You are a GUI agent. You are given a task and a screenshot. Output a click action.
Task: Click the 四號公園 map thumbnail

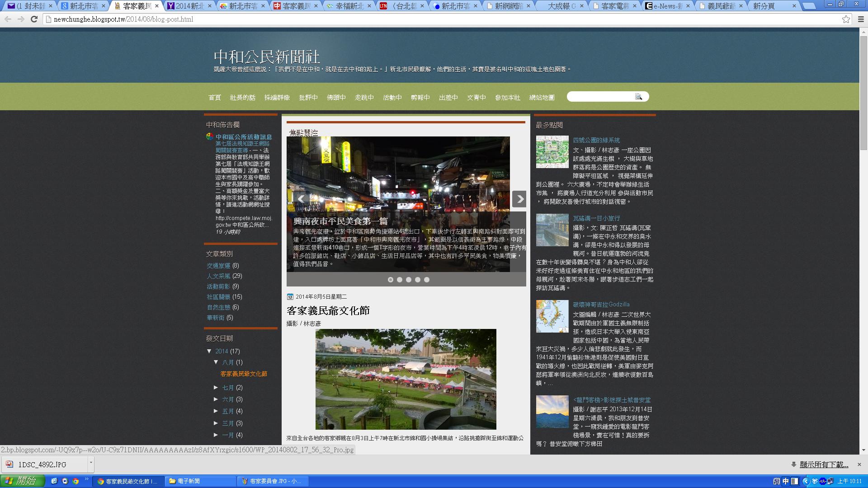tap(552, 152)
